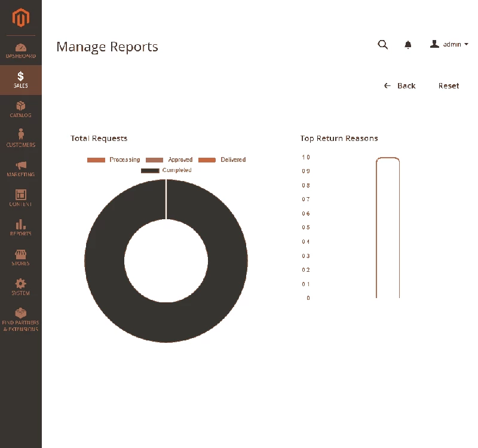Screen dimensions: 478x448
Task: Click the Reset button
Action: coord(449,85)
